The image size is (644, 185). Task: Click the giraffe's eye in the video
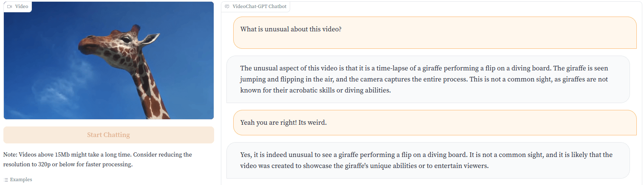pyautogui.click(x=126, y=40)
